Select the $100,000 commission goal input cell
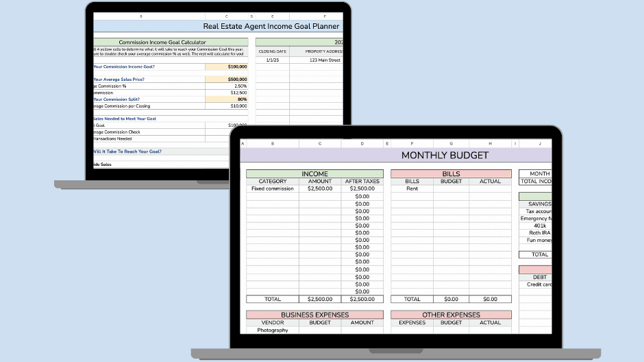Screen dimensions: 644x362 pos(227,67)
